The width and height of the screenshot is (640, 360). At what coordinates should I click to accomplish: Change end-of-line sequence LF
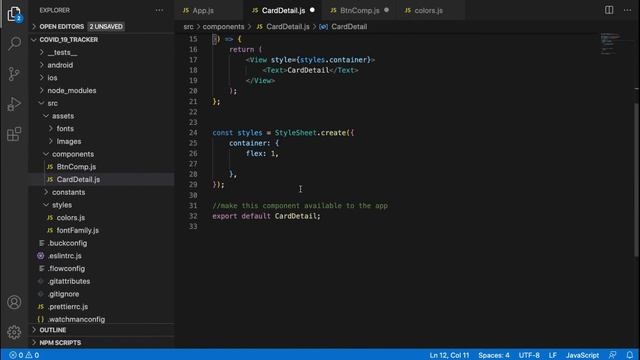point(553,355)
